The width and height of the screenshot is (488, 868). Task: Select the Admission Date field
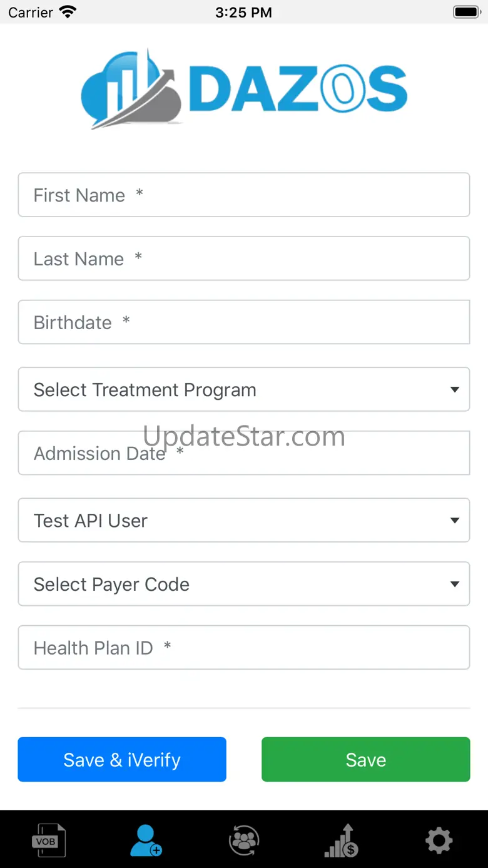244,452
